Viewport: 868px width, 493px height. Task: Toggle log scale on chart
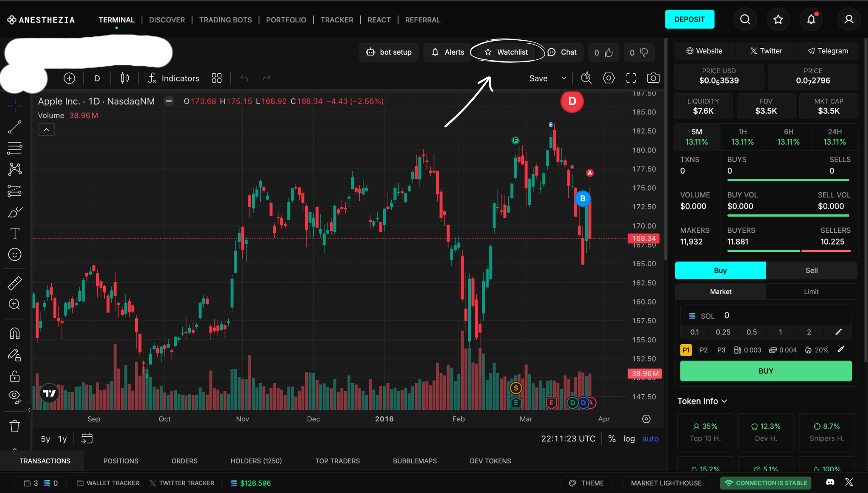[629, 439]
